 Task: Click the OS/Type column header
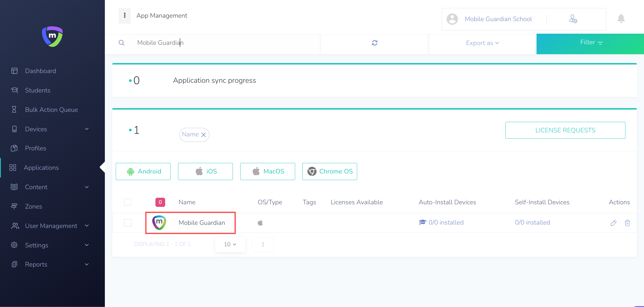coord(270,202)
